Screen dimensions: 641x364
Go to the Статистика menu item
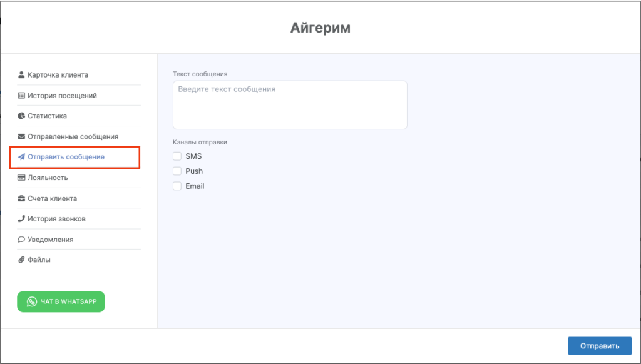(47, 116)
